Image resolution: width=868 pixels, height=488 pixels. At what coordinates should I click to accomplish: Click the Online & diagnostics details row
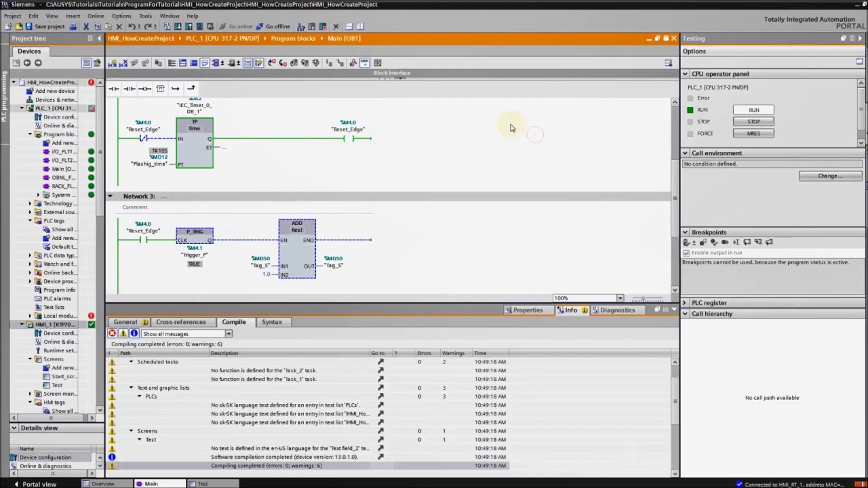point(45,466)
